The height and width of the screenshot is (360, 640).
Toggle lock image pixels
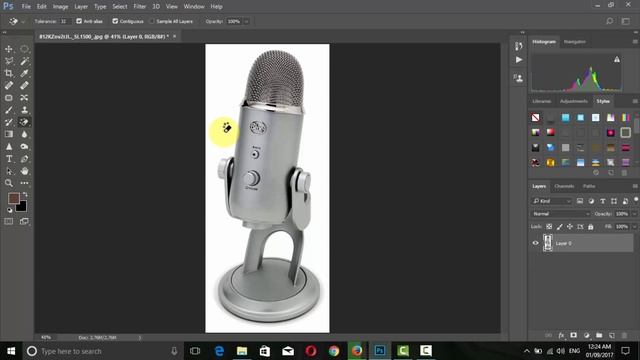tap(560, 227)
